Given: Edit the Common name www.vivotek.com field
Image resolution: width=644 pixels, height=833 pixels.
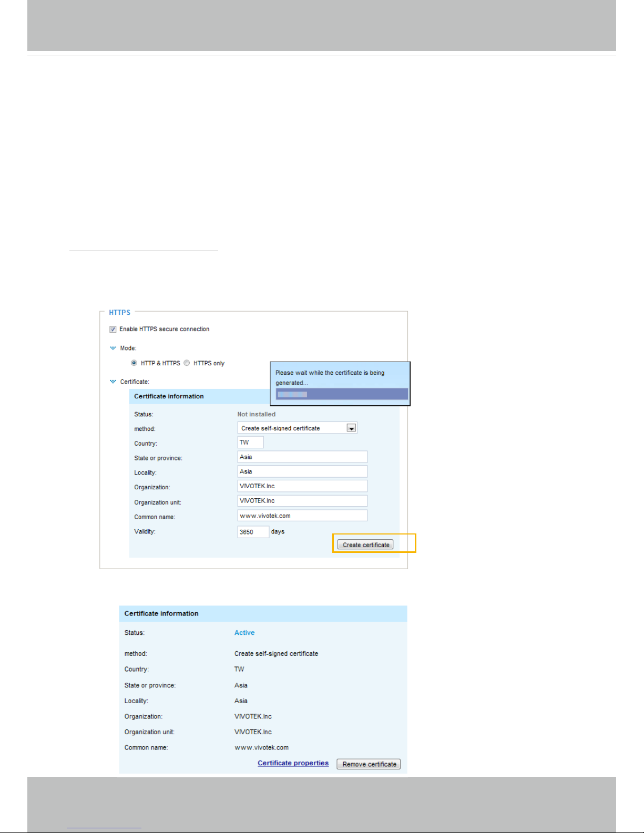Looking at the screenshot, I should pos(302,516).
